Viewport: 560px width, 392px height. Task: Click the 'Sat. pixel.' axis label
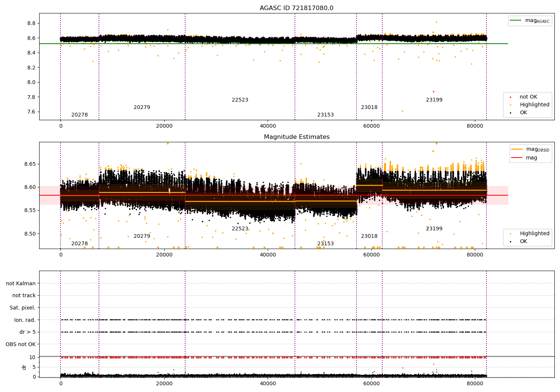click(x=23, y=308)
